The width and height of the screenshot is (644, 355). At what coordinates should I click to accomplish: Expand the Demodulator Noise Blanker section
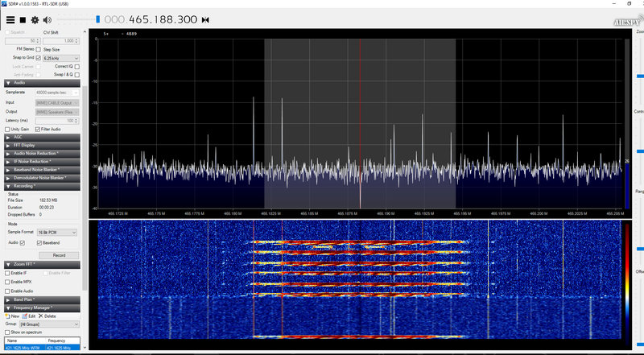(42, 178)
